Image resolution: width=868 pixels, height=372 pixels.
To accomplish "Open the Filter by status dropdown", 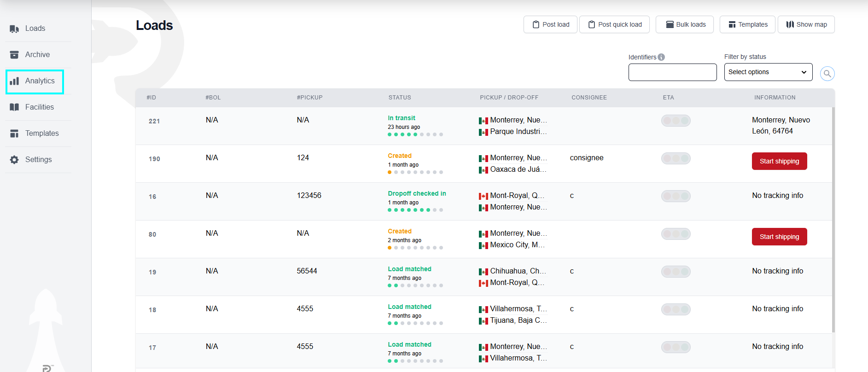I will click(x=768, y=72).
